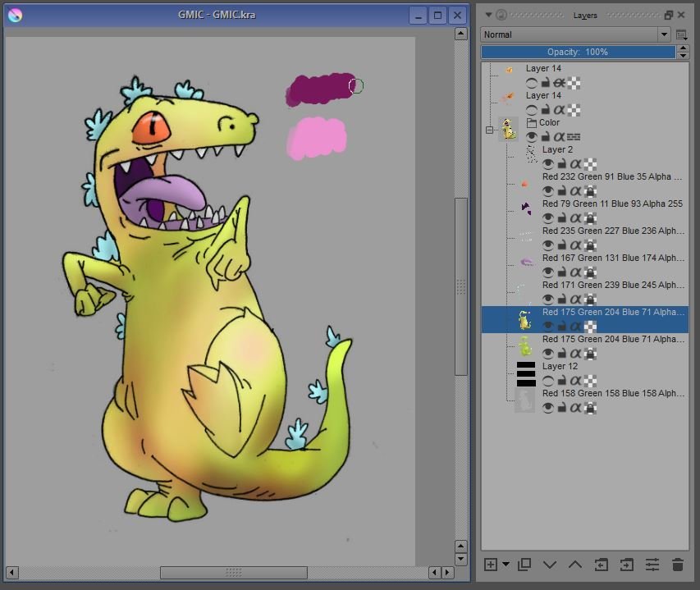This screenshot has height=590, width=700.
Task: Select the Layer 2 row
Action: click(585, 157)
